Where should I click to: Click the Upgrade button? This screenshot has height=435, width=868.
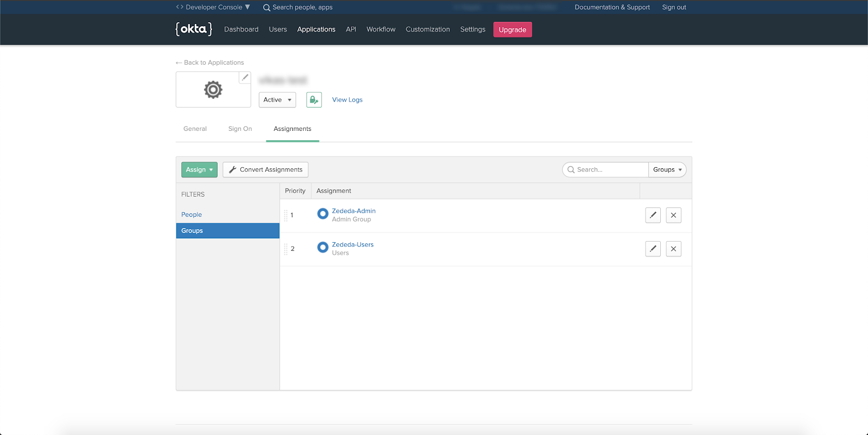[513, 30]
